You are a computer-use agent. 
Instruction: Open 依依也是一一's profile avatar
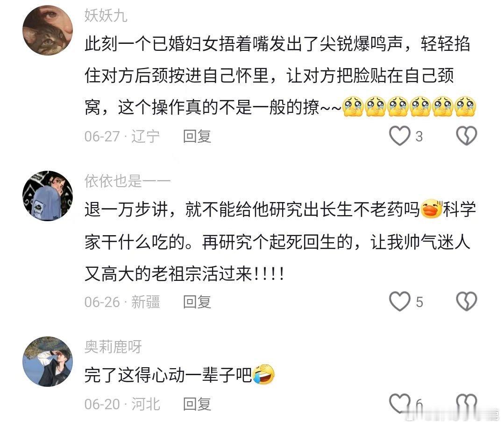48,196
